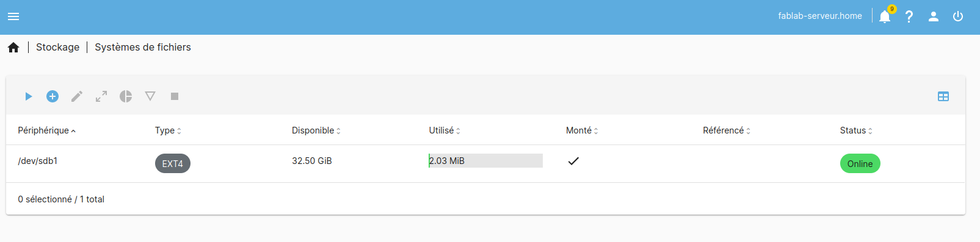Click the mount (play) filesystem icon
The height and width of the screenshot is (242, 980).
coord(28,96)
